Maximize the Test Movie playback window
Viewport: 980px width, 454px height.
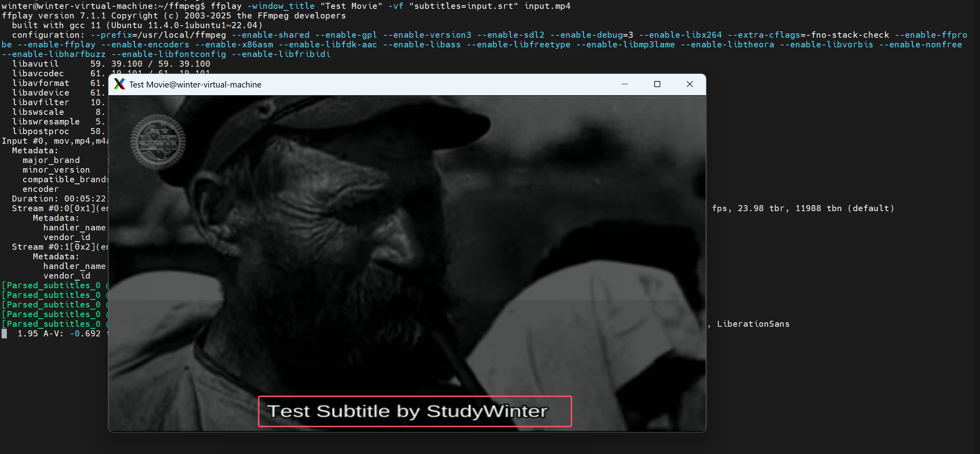[657, 84]
